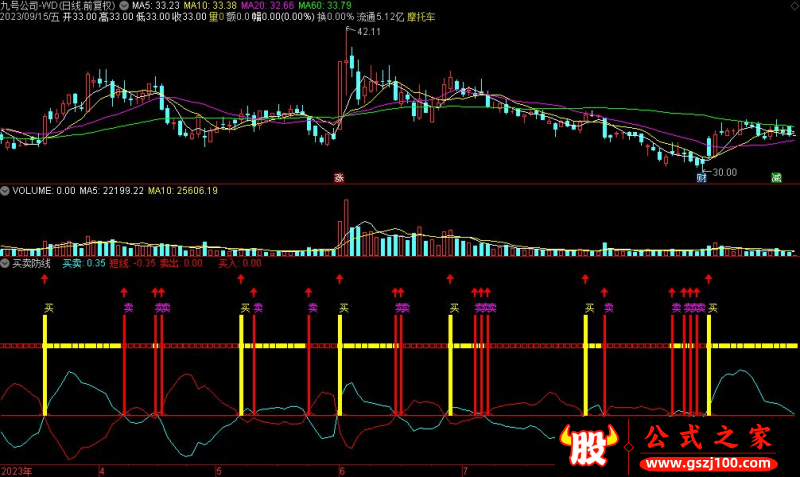The width and height of the screenshot is (800, 477).
Task: Collapse the VOLUME indicator panel arrow
Action: 5,191
